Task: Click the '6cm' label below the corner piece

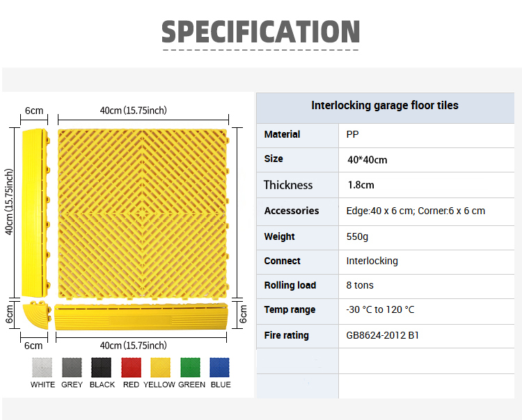Action: click(x=33, y=346)
